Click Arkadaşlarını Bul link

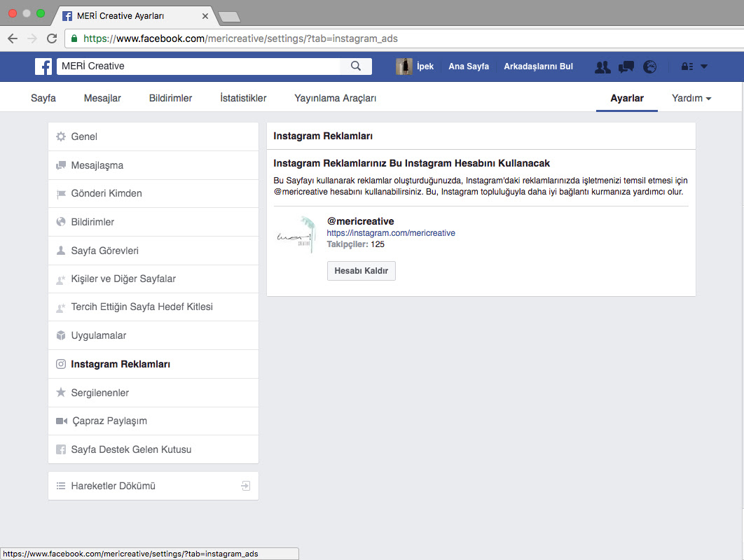pos(538,66)
